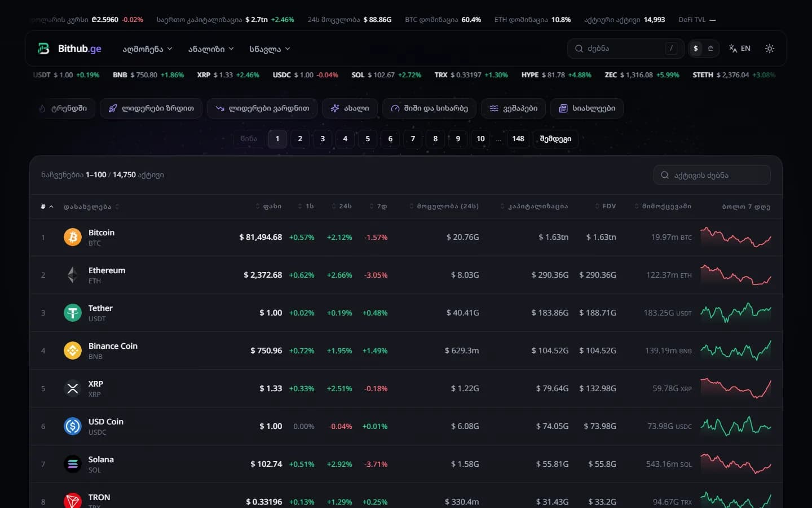The width and height of the screenshot is (812, 508).
Task: Jump to last page 148
Action: pyautogui.click(x=518, y=139)
